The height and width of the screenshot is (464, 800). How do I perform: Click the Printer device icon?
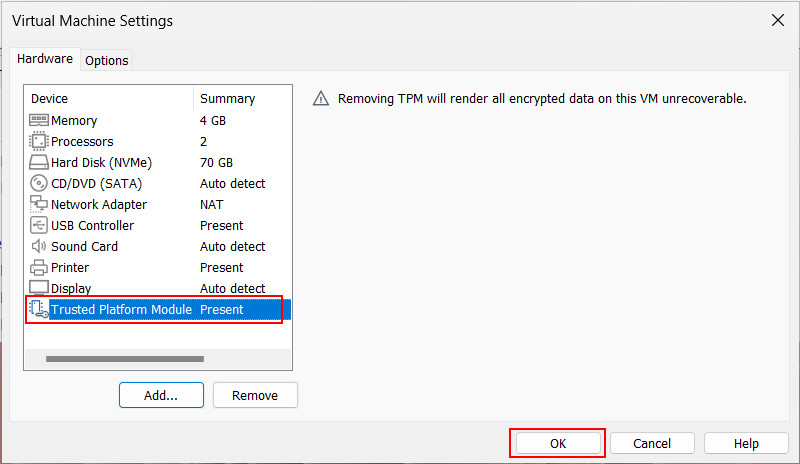(39, 267)
